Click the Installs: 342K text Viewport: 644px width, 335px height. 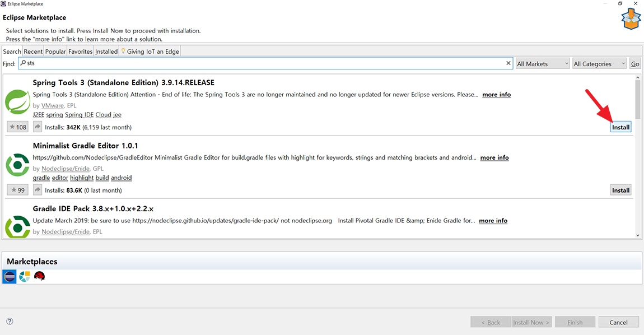pos(63,127)
